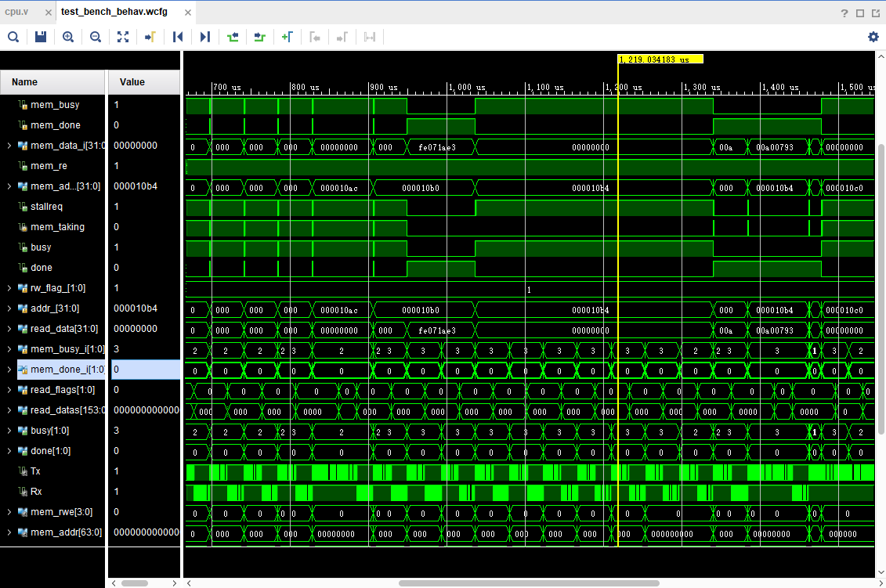The height and width of the screenshot is (588, 886).
Task: Open the help question mark
Action: pyautogui.click(x=844, y=13)
